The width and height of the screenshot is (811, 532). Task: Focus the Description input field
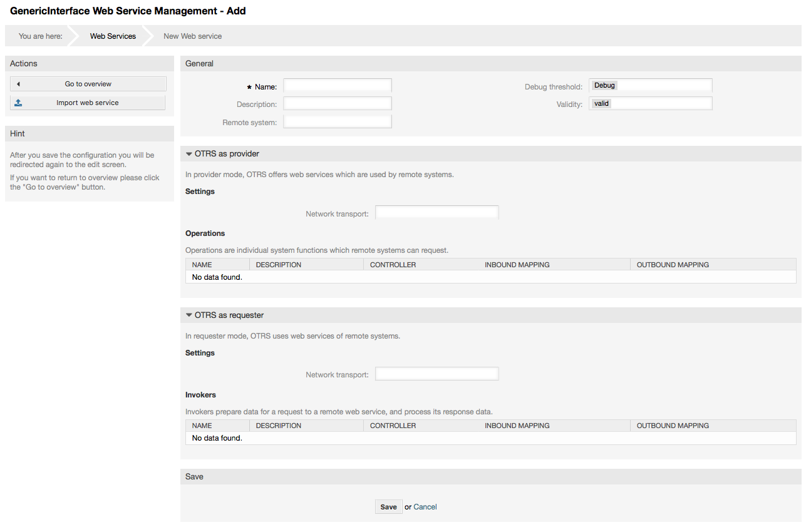point(338,103)
